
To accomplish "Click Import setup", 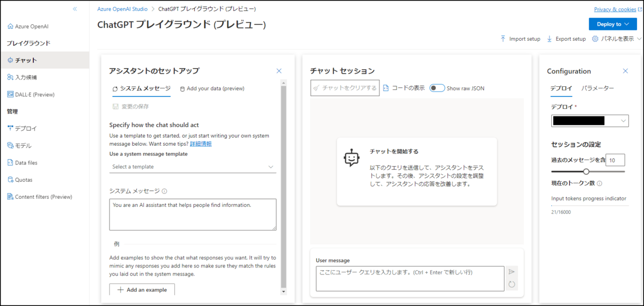I will coord(520,39).
